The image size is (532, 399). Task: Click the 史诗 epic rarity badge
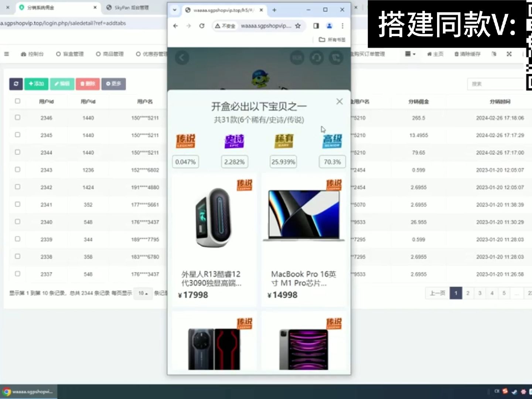235,141
